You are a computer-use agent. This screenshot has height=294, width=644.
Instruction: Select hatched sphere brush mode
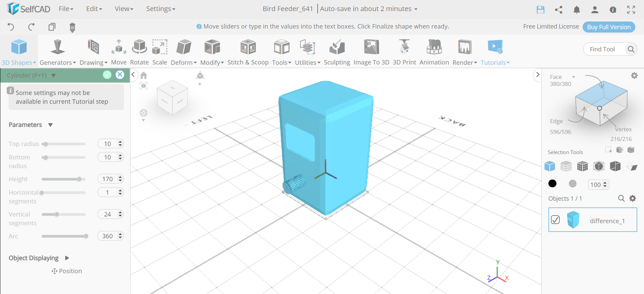(x=573, y=184)
